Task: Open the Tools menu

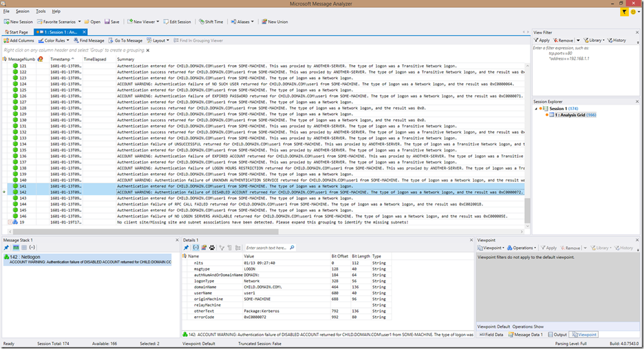Action: click(x=41, y=11)
